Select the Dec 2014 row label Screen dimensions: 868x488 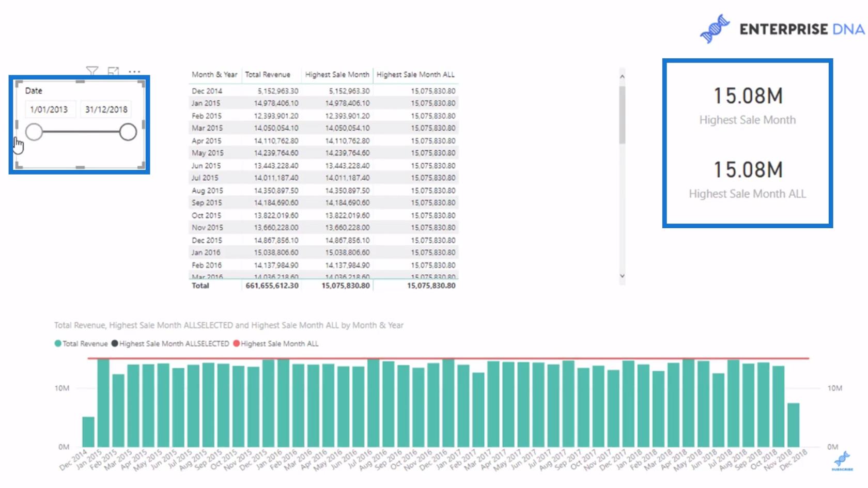pos(207,91)
